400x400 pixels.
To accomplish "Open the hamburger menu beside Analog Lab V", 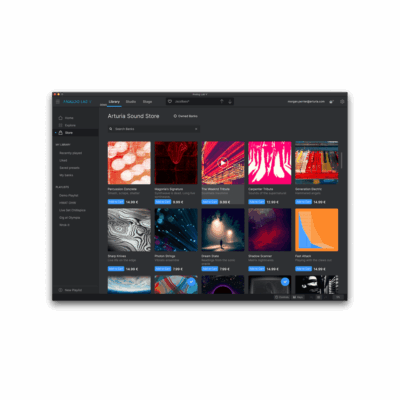I will click(x=58, y=102).
